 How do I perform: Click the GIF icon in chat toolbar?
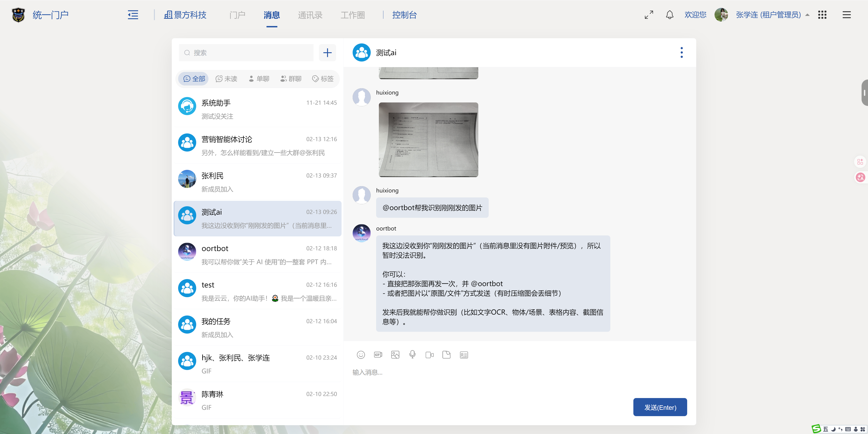click(378, 355)
